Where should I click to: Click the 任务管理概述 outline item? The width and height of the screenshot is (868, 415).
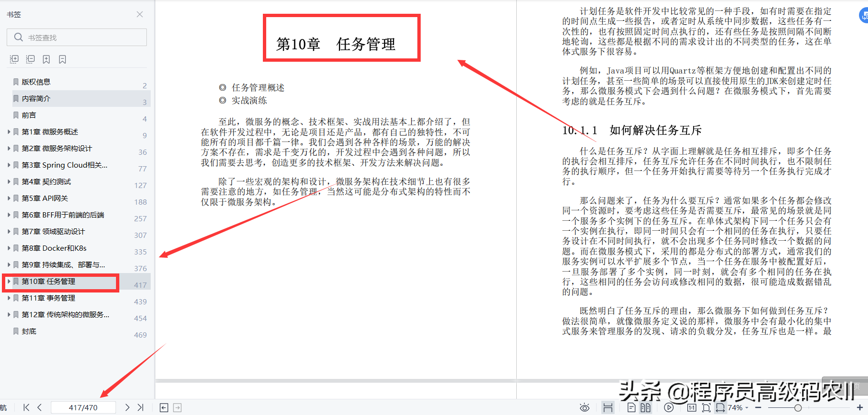[258, 87]
